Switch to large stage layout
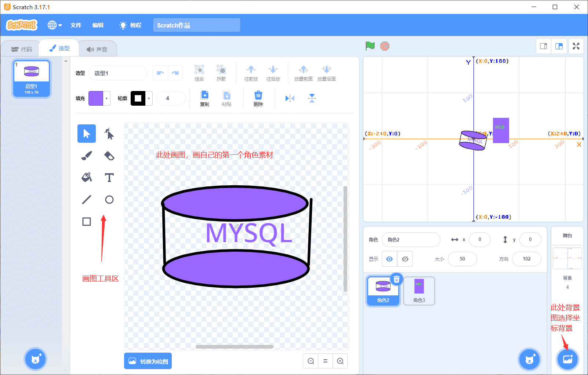 (559, 46)
